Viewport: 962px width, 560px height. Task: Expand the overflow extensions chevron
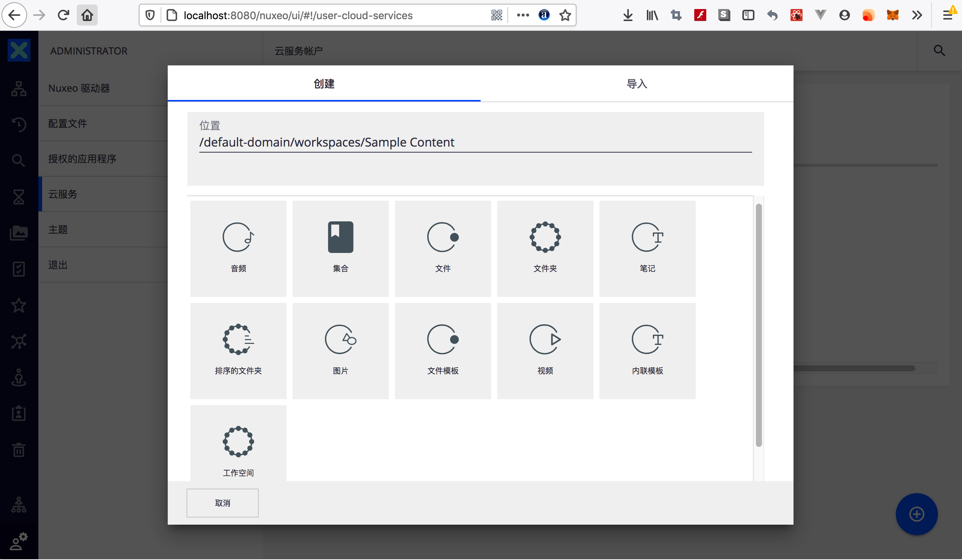(917, 15)
